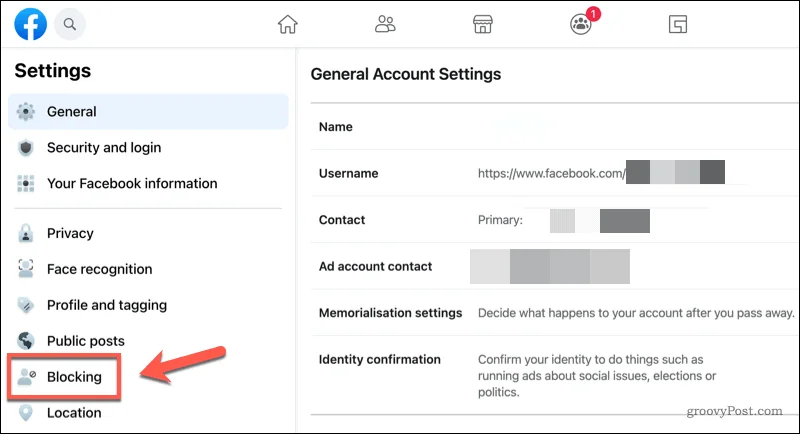Click the tag icon for Profile and tagging
Image resolution: width=800 pixels, height=434 pixels.
click(x=26, y=305)
